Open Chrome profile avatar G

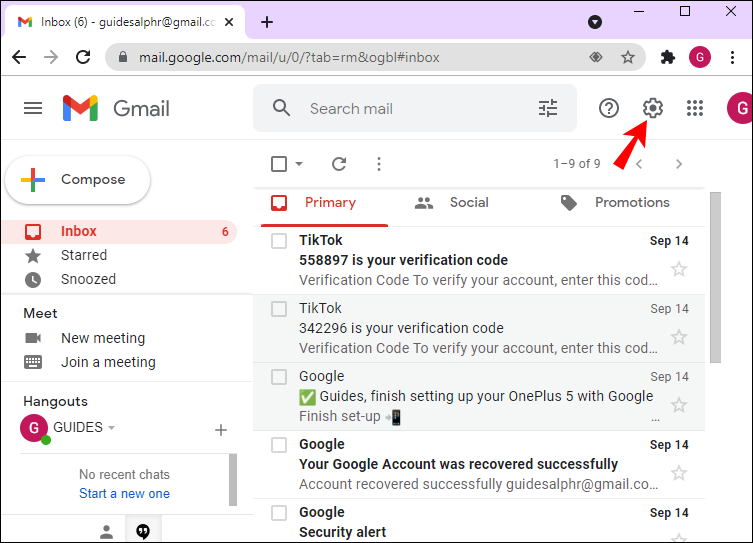700,57
